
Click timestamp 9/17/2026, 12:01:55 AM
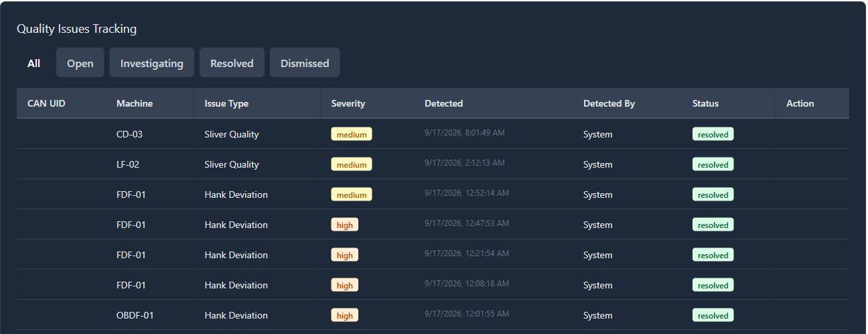click(467, 314)
